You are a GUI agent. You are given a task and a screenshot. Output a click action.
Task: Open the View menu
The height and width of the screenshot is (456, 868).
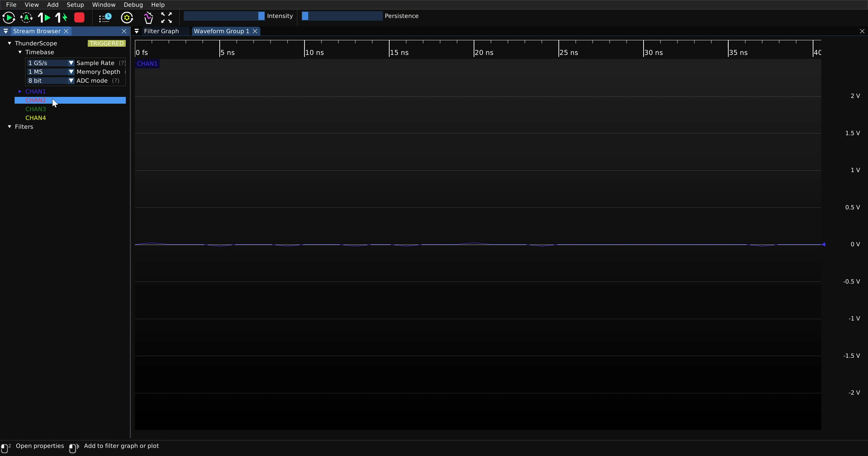pos(32,5)
